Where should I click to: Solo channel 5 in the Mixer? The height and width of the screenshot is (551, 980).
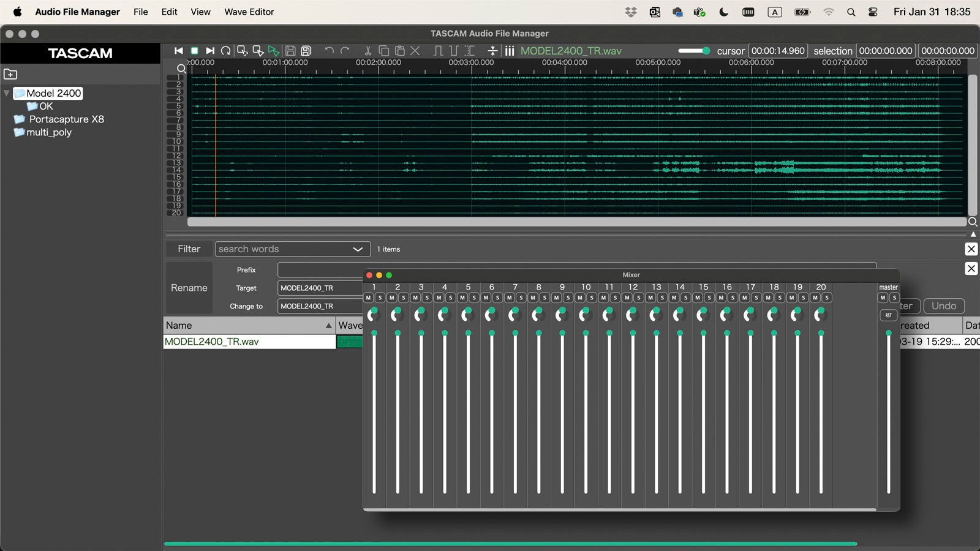(x=474, y=298)
